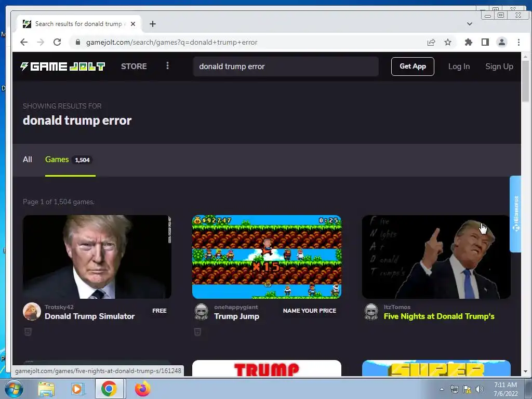Open Five Nights at Donald Trump's thumbnail
The width and height of the screenshot is (532, 399).
436,257
